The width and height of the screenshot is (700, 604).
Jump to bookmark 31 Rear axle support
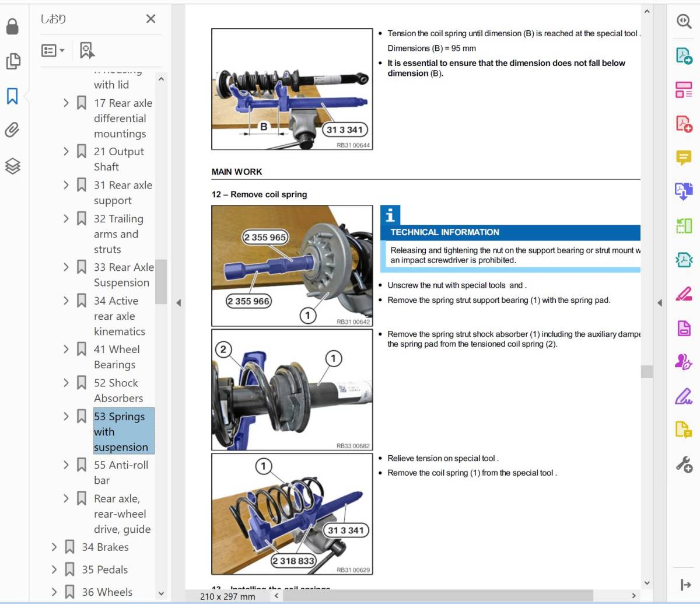pos(123,193)
